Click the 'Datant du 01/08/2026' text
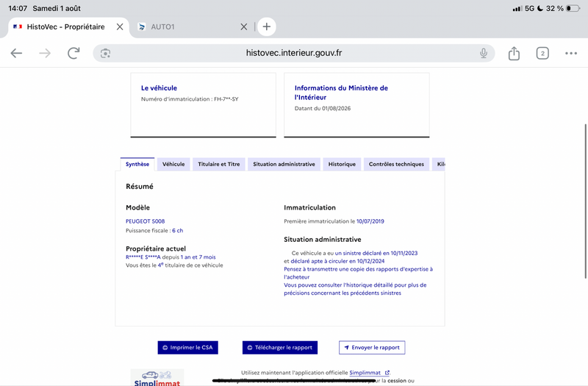Image resolution: width=588 pixels, height=386 pixels. click(x=323, y=108)
